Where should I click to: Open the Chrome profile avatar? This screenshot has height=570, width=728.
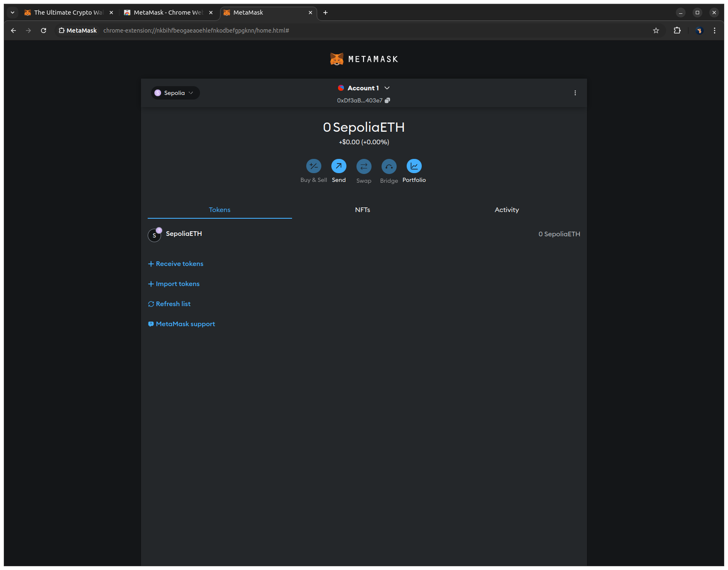click(x=699, y=31)
